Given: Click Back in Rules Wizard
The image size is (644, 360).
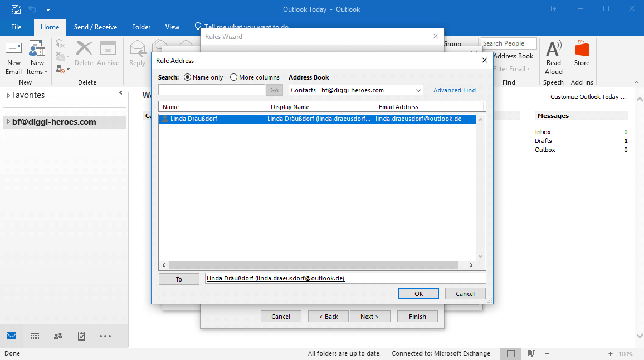Looking at the screenshot, I should tap(329, 317).
